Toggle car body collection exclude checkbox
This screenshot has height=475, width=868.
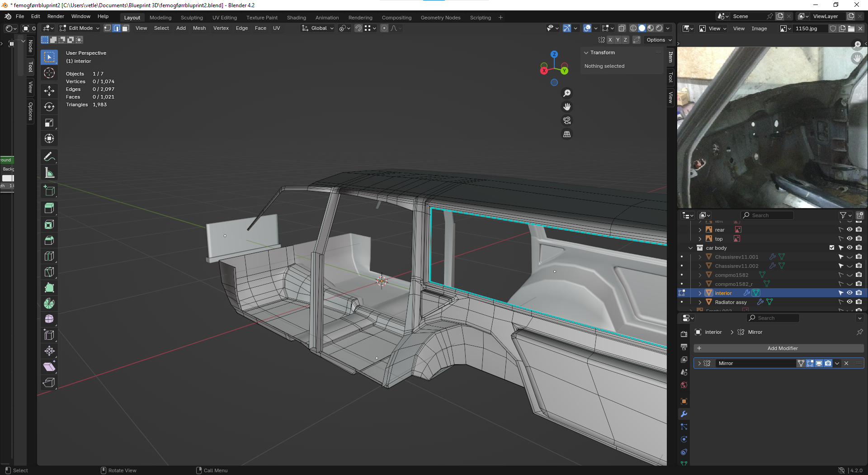coord(831,248)
